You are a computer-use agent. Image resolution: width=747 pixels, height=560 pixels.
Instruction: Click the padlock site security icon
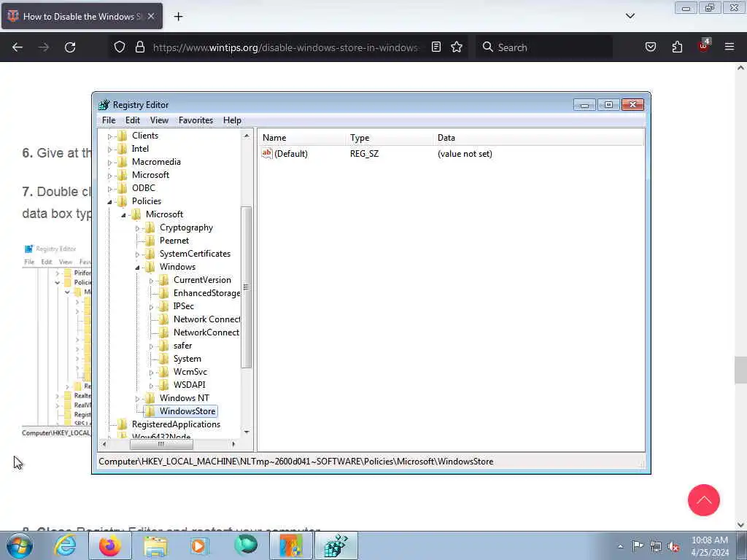(139, 47)
